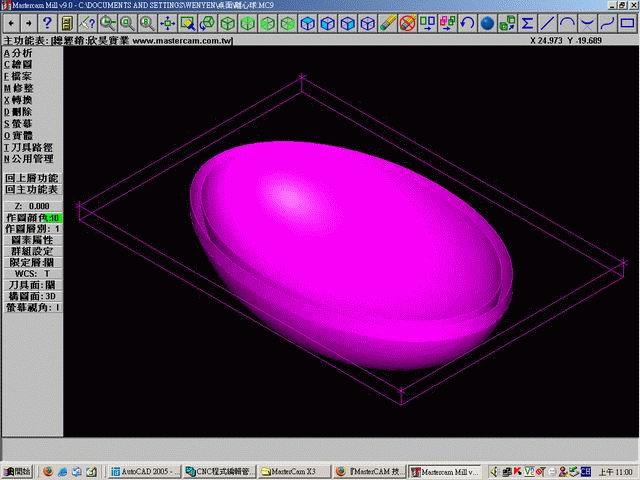Set construction plane 3D (plain blue cube)
The height and width of the screenshot is (480, 640).
[x=367, y=23]
